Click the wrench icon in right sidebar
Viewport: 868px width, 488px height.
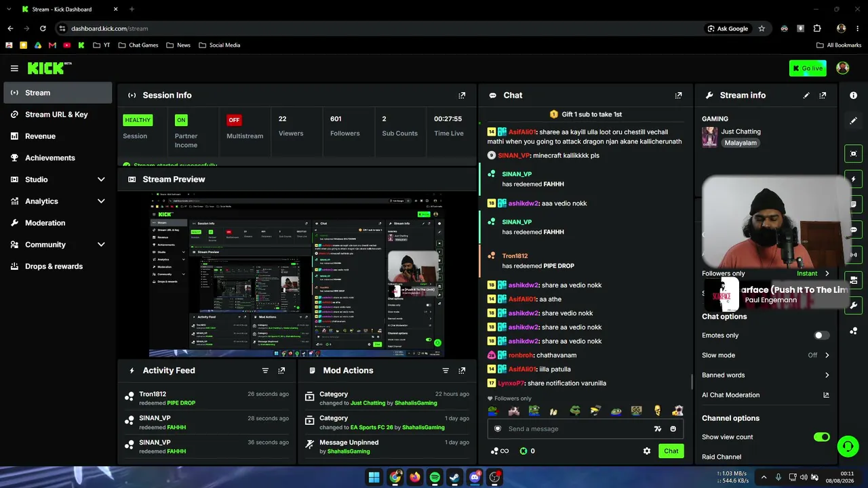tap(854, 305)
